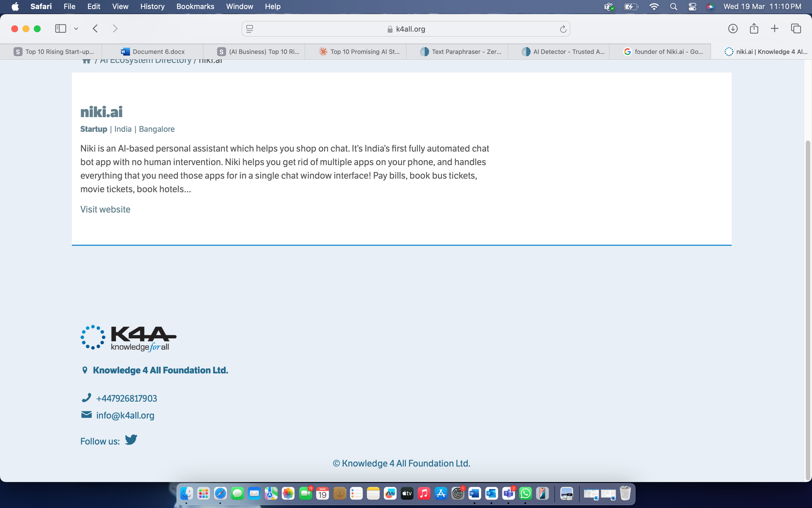Click the K4A knowledge for all logo
The width and height of the screenshot is (812, 508).
point(129,338)
